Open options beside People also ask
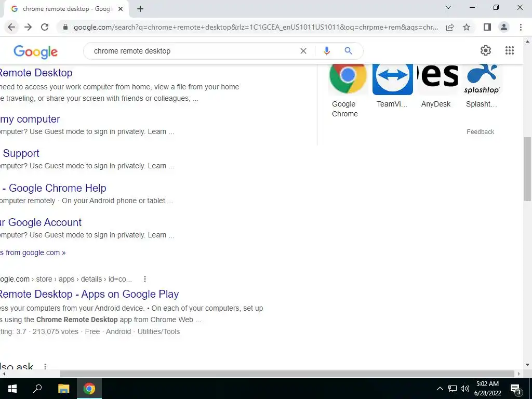The image size is (532, 399). coord(45,366)
